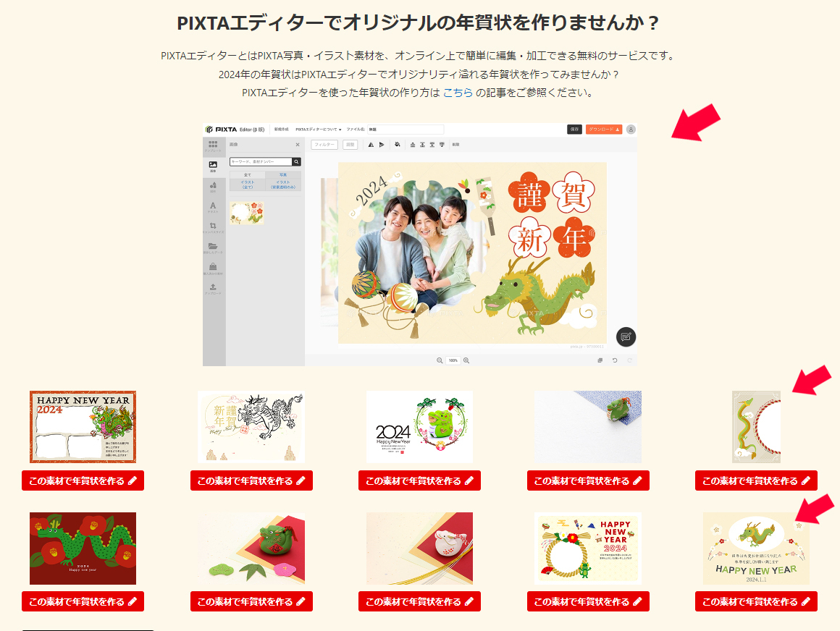This screenshot has height=631, width=840.
Task: Click 年賀状を作る under vertical dragon card
Action: click(x=757, y=480)
